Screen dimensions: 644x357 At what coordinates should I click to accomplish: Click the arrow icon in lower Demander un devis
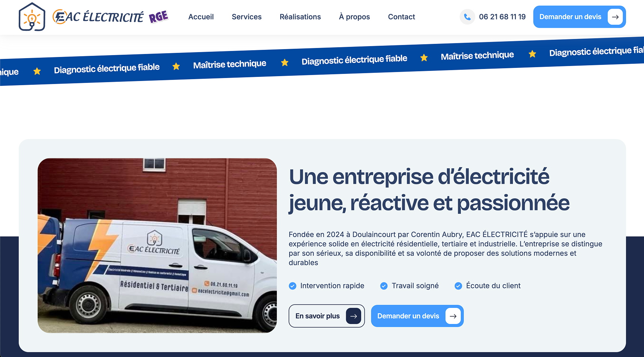(453, 316)
